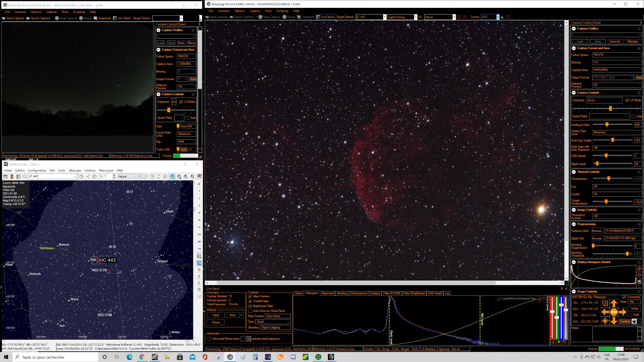
Task: Open the slew Rate 16x dropdown
Action: [x=634, y=302]
